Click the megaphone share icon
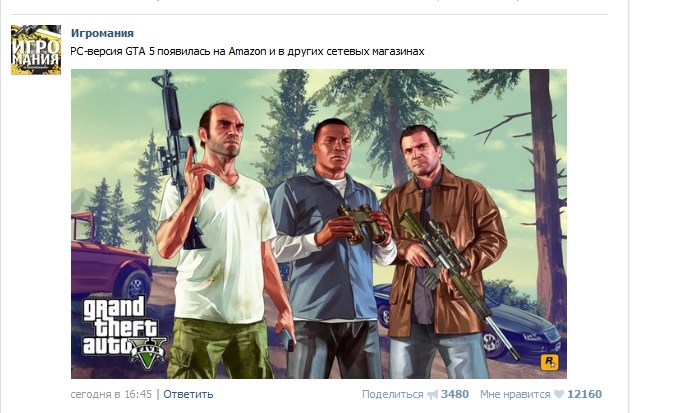The width and height of the screenshot is (684, 413). coord(432,395)
